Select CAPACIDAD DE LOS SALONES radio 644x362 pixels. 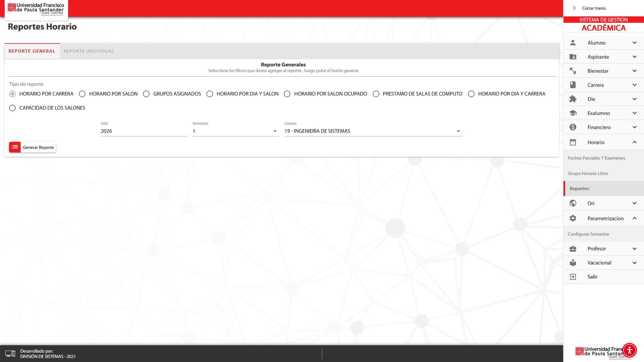coord(12,108)
